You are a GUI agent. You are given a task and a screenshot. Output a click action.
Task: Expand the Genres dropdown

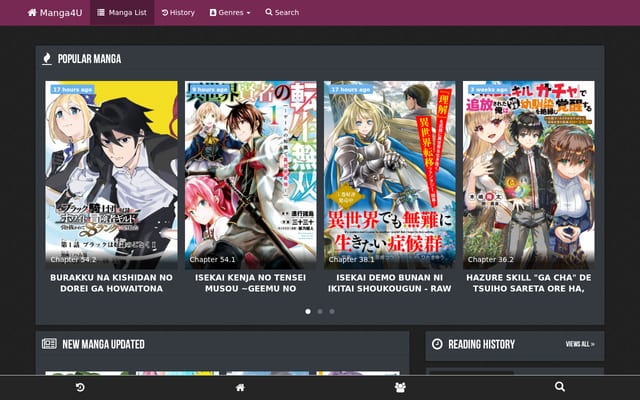click(x=230, y=13)
